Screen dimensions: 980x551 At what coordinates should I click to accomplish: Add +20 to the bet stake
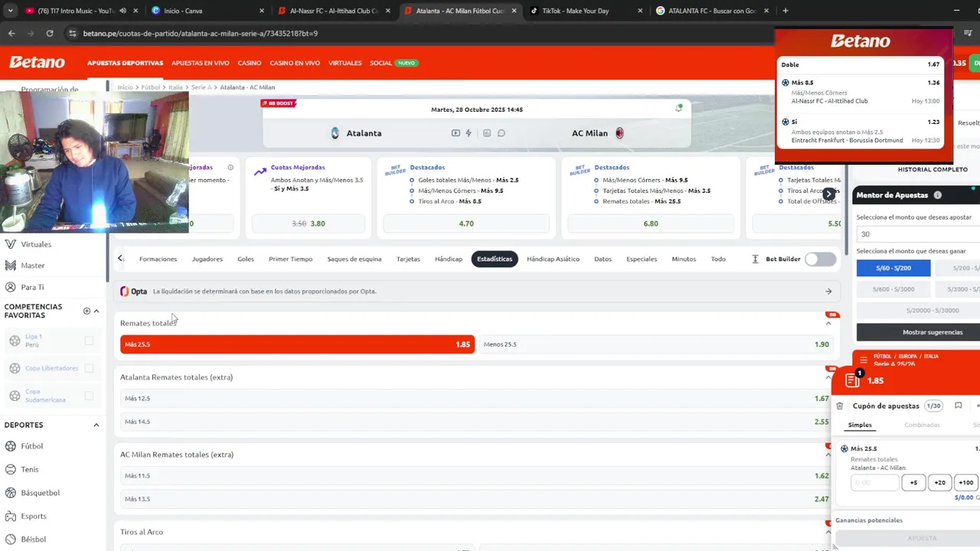click(939, 483)
